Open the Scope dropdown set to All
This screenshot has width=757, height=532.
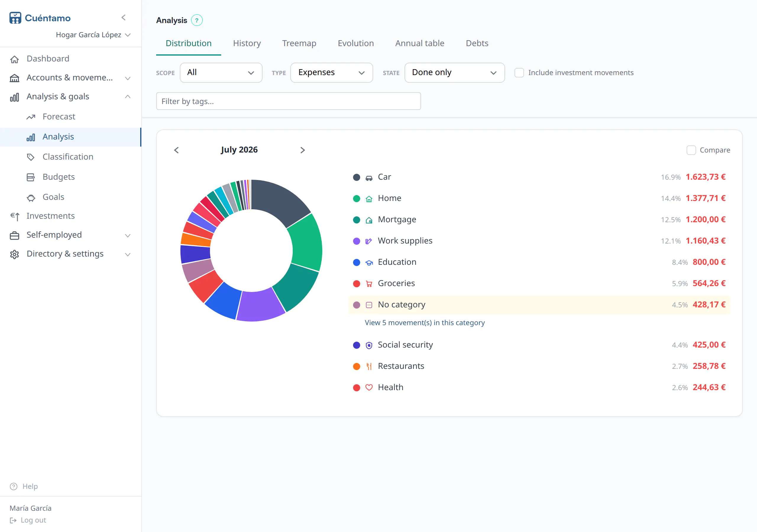(221, 72)
